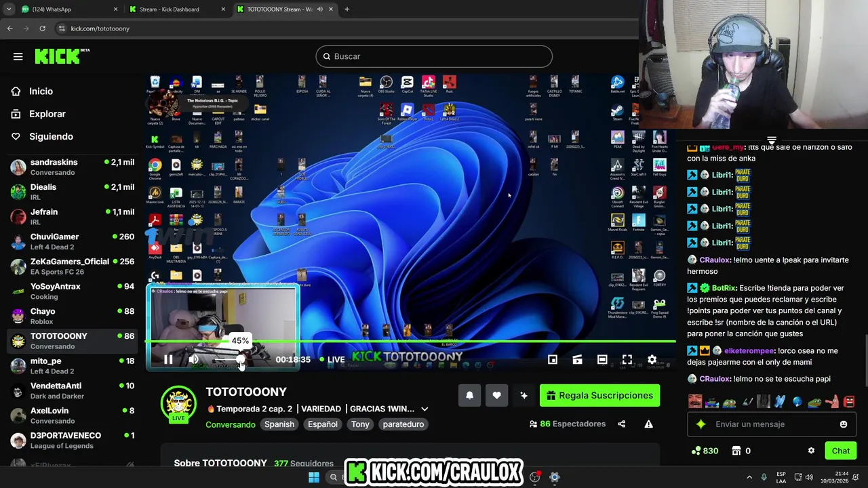Go back in browser history
Viewport: 868px width, 488px height.
click(x=10, y=28)
